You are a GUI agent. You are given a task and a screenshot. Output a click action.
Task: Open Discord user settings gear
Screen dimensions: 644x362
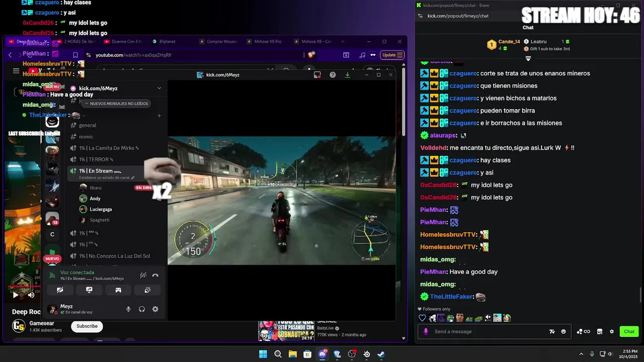(155, 309)
